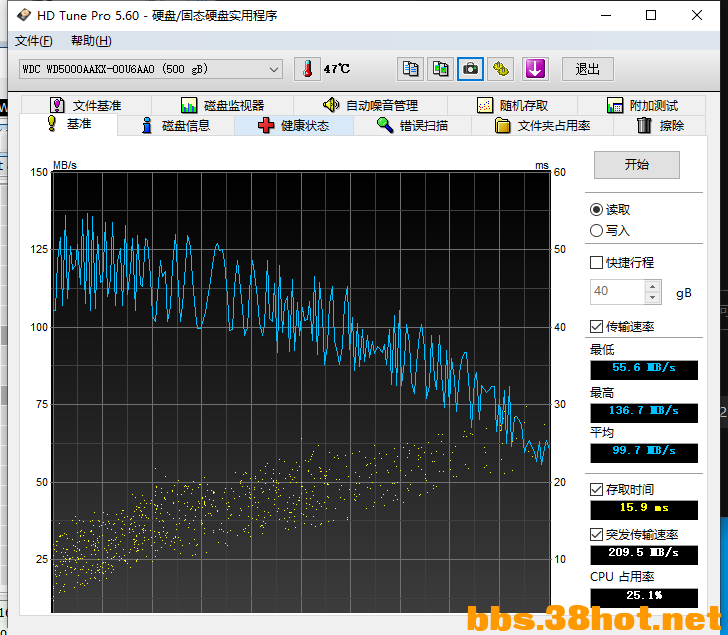728x635 pixels.
Task: Maximize the HD Tune Pro window
Action: (651, 15)
